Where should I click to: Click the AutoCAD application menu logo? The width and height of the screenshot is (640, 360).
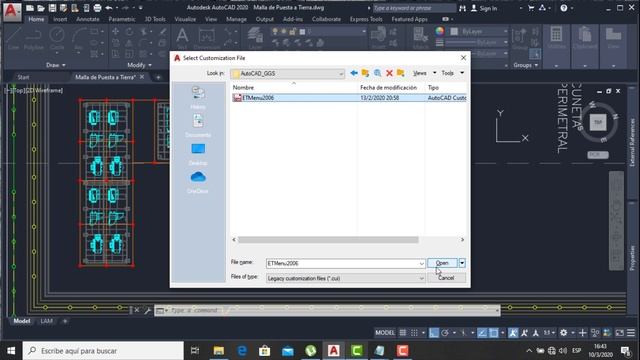(11, 11)
